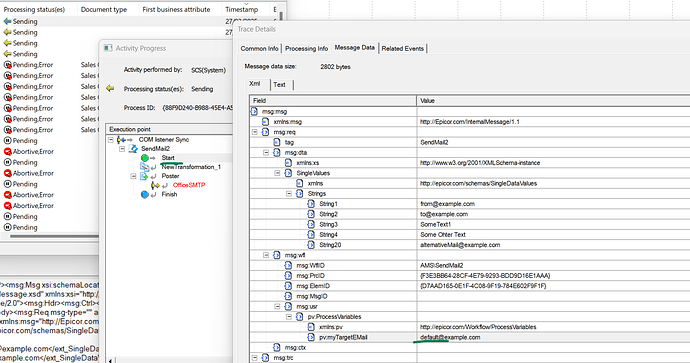Select the Finish execution point

coord(169,194)
